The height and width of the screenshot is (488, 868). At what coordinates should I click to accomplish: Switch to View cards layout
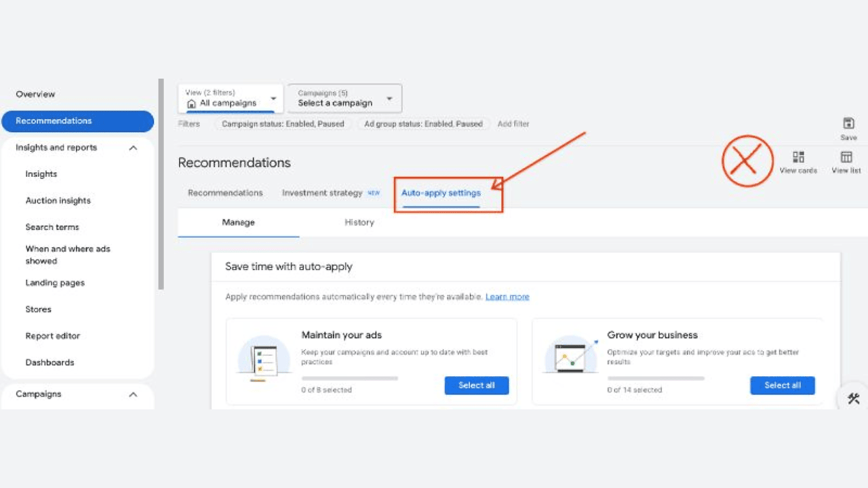(x=798, y=157)
